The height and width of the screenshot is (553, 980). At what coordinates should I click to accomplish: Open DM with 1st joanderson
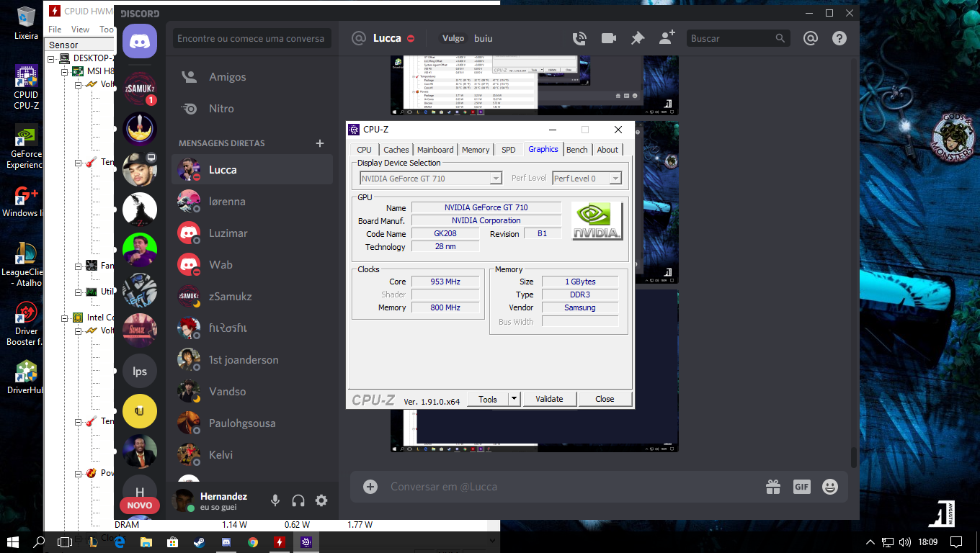tap(252, 360)
